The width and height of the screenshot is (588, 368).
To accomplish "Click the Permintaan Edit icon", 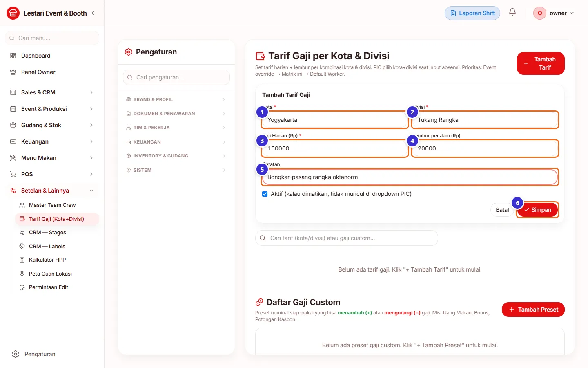I will (x=22, y=287).
